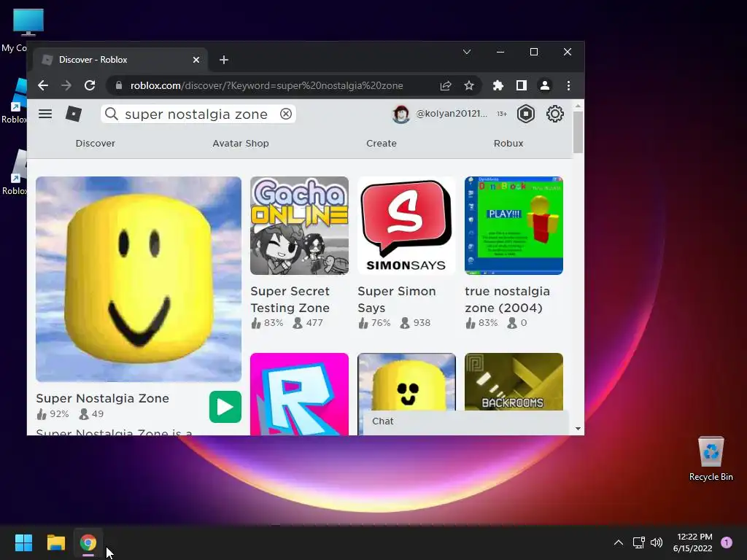The image size is (747, 560).
Task: Open network status tray icon
Action: (638, 542)
